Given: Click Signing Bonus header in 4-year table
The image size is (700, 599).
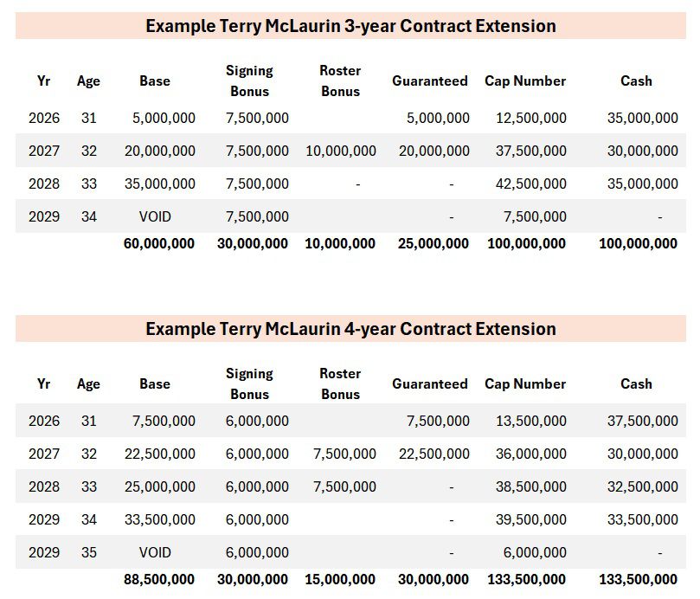Looking at the screenshot, I should pos(249,383).
